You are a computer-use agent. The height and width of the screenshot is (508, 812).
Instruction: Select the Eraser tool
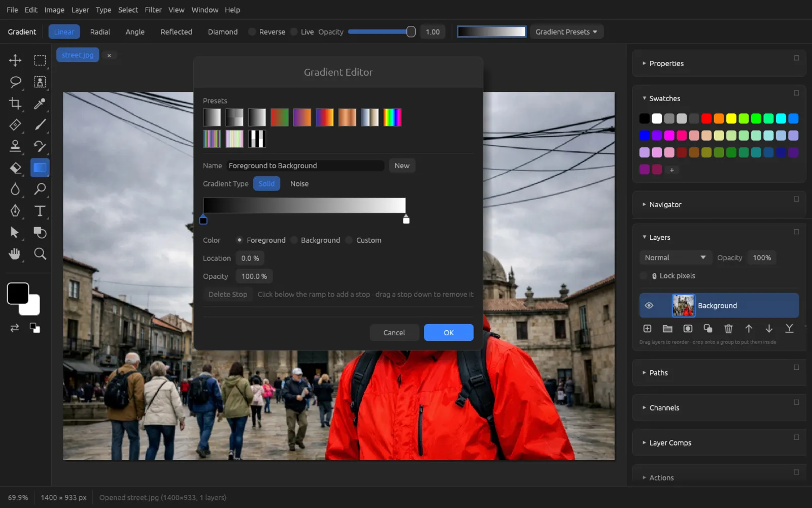click(x=15, y=168)
